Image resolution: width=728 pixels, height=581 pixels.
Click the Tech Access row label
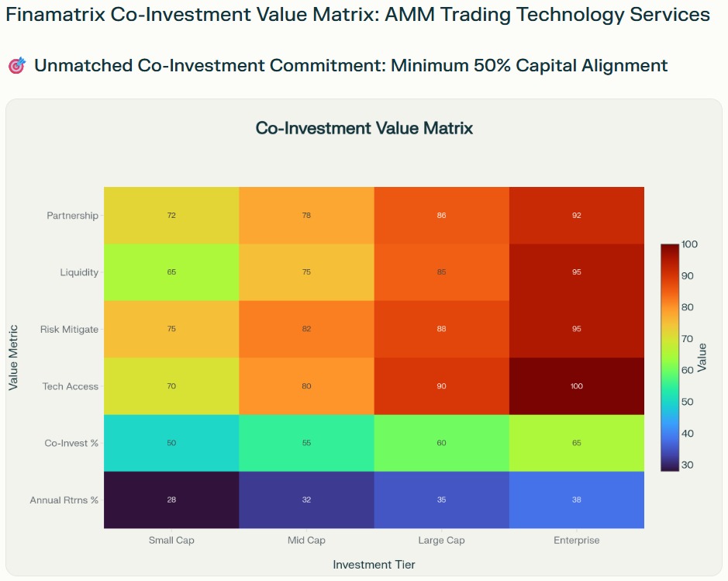click(x=71, y=386)
